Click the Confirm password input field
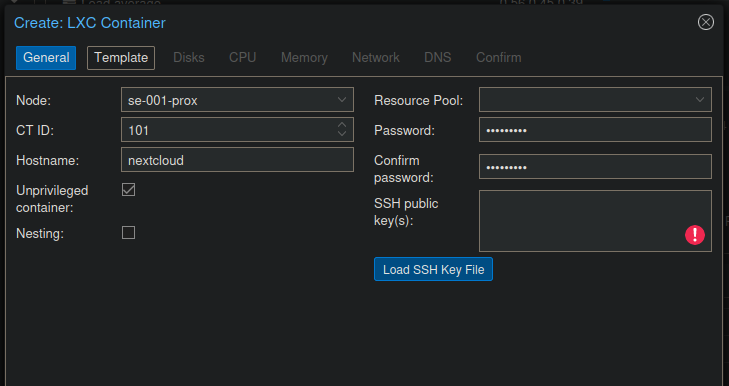 [595, 166]
